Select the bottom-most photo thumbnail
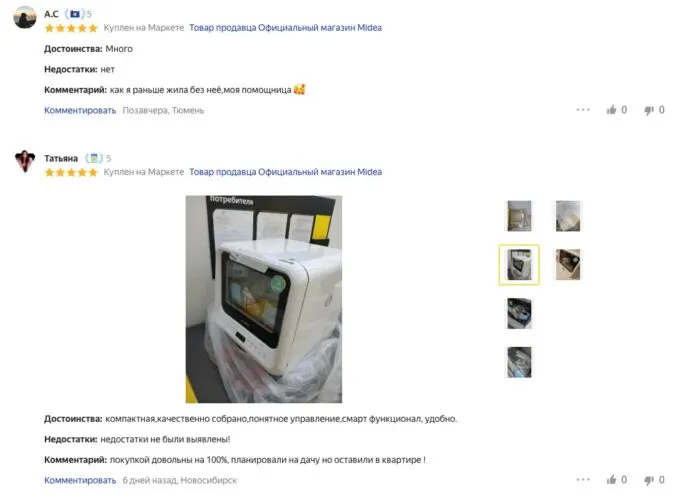Viewport: 680px width, 502px height. pos(519,362)
